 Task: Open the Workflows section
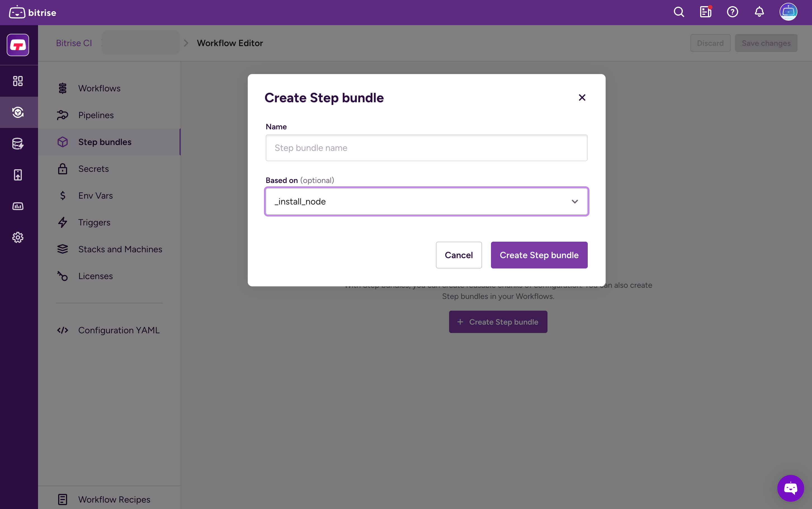pyautogui.click(x=99, y=88)
